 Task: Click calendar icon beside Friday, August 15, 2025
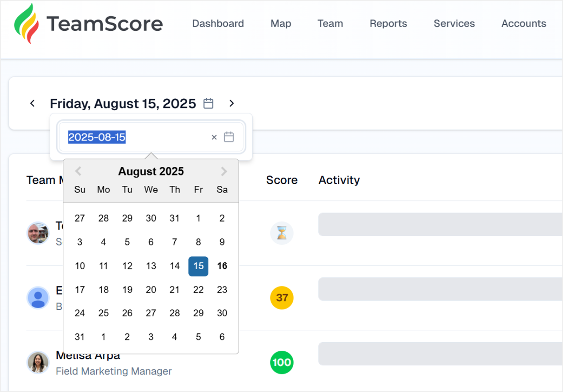(208, 103)
